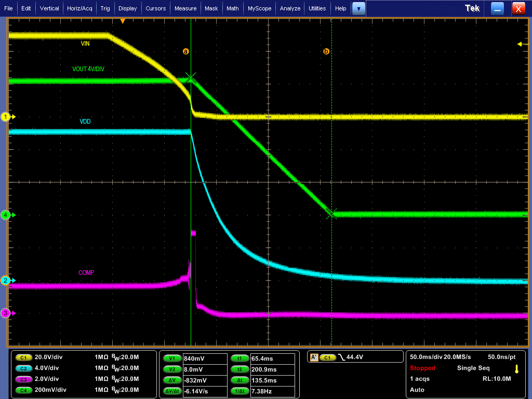Screen dimensions: 532x399
Task: Click the ΔV/Δt slope readout badge
Action: pyautogui.click(x=172, y=391)
